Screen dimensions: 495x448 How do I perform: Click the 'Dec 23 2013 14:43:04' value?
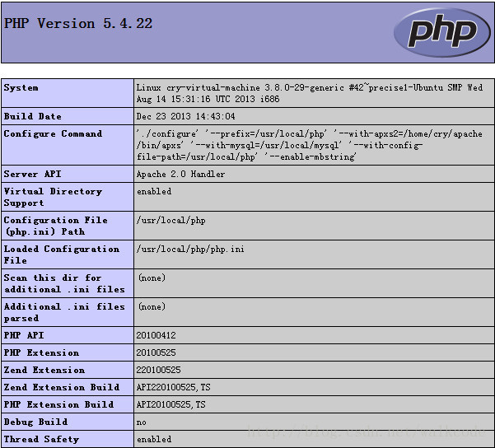(x=185, y=116)
